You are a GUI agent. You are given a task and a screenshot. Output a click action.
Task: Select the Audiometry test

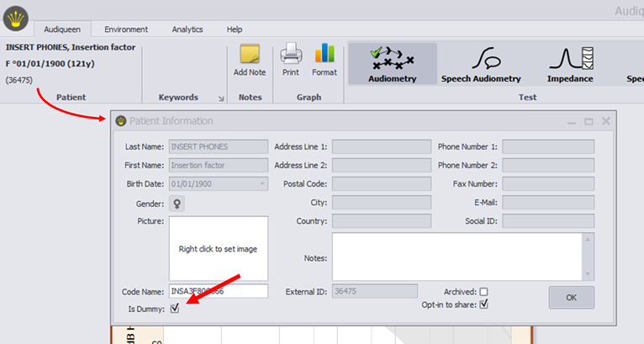[393, 64]
